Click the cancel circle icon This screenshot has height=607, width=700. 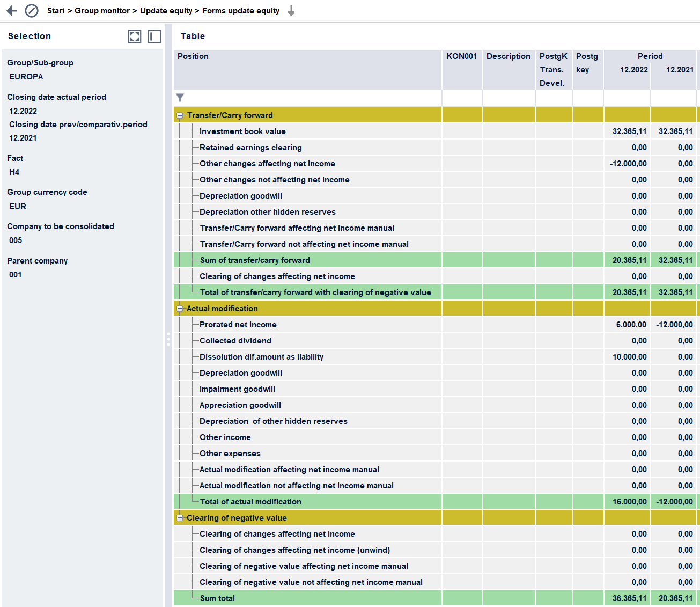coord(32,11)
